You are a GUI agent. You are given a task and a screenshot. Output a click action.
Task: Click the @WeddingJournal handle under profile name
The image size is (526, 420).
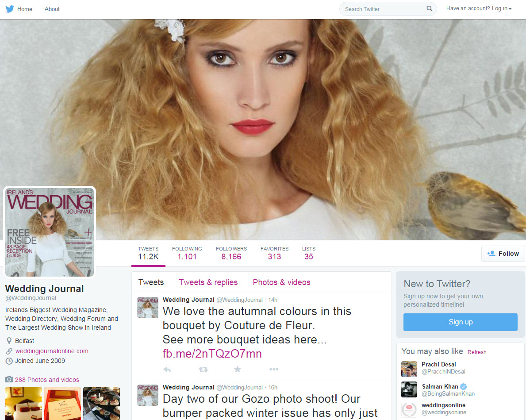click(x=31, y=298)
